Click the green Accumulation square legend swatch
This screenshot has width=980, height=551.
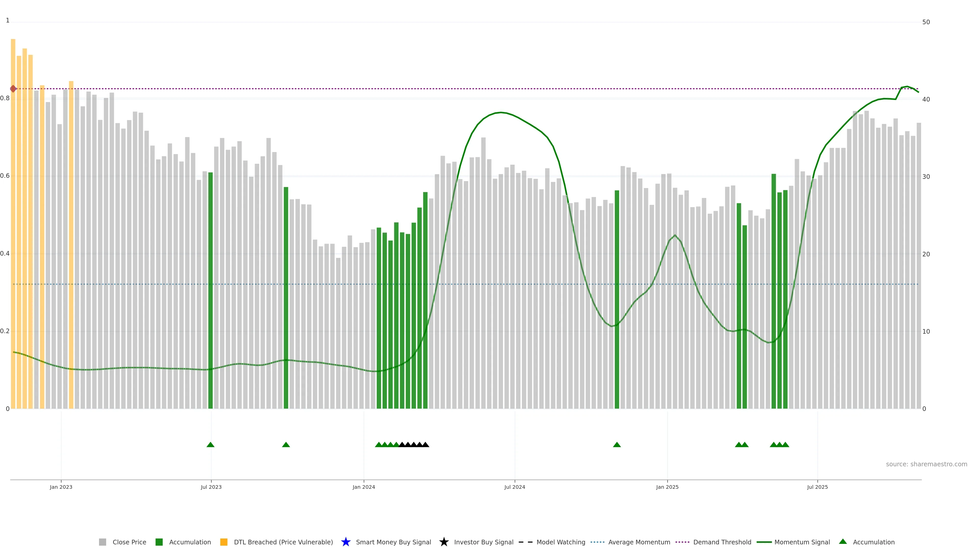[x=159, y=542]
